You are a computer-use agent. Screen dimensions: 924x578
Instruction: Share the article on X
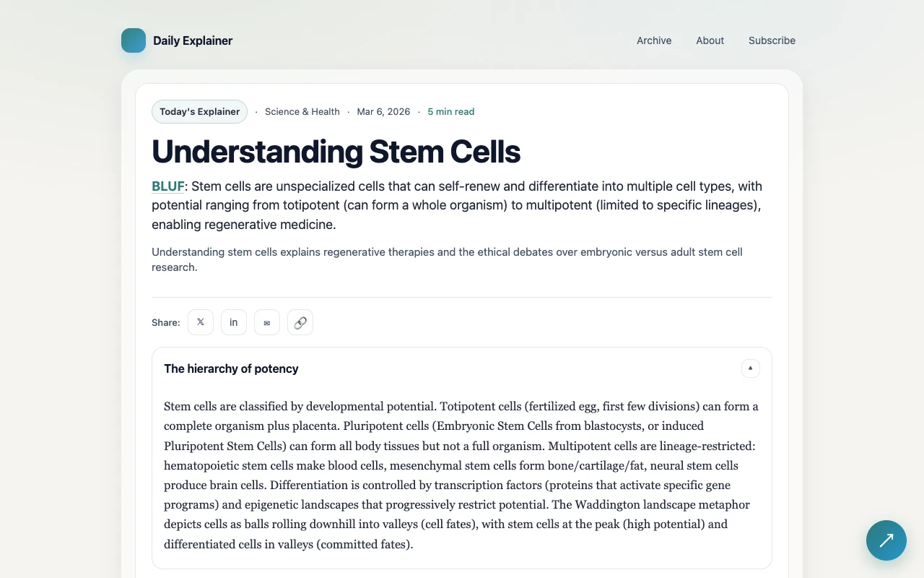coord(201,322)
